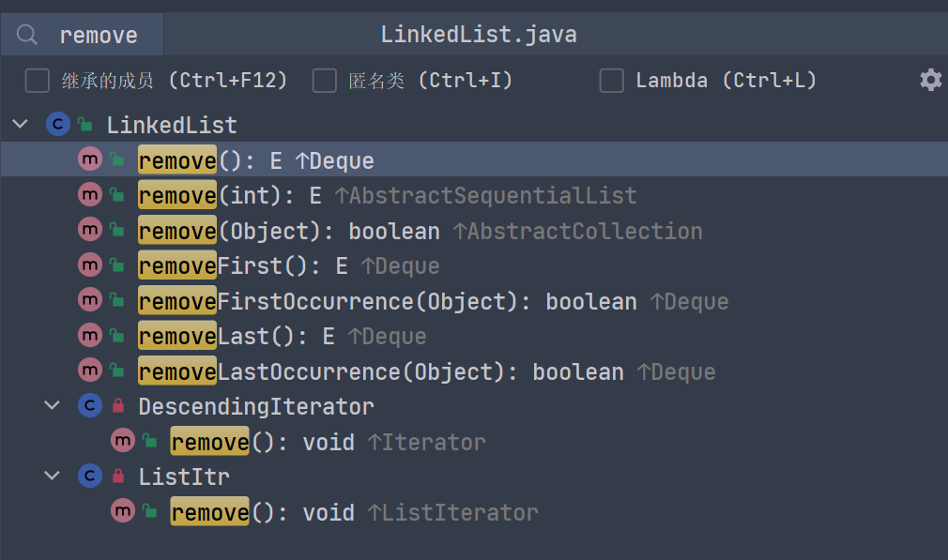Click method icon beside removeLastOccurrence
This screenshot has width=948, height=560.
(x=89, y=371)
